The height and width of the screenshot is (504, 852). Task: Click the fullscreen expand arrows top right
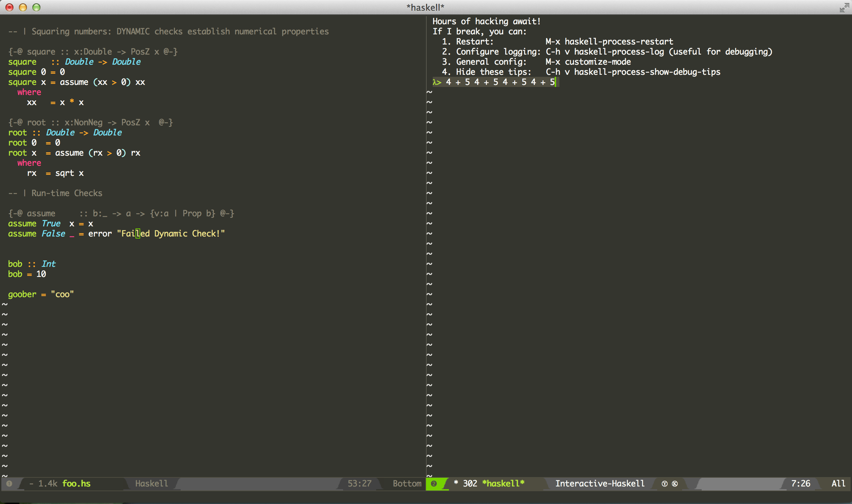coord(844,7)
